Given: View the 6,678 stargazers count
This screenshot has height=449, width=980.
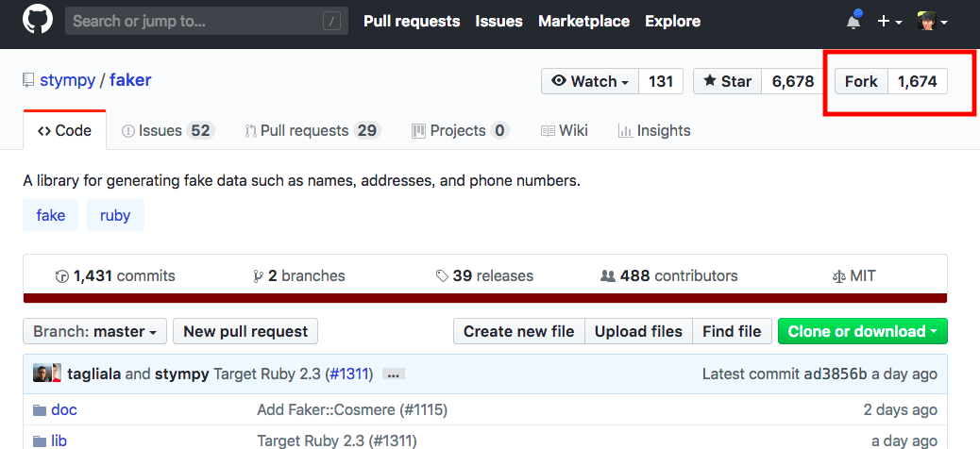Looking at the screenshot, I should 793,81.
